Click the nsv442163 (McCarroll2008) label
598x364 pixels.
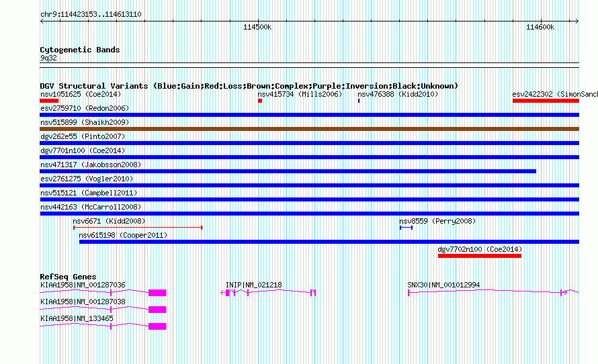click(91, 207)
